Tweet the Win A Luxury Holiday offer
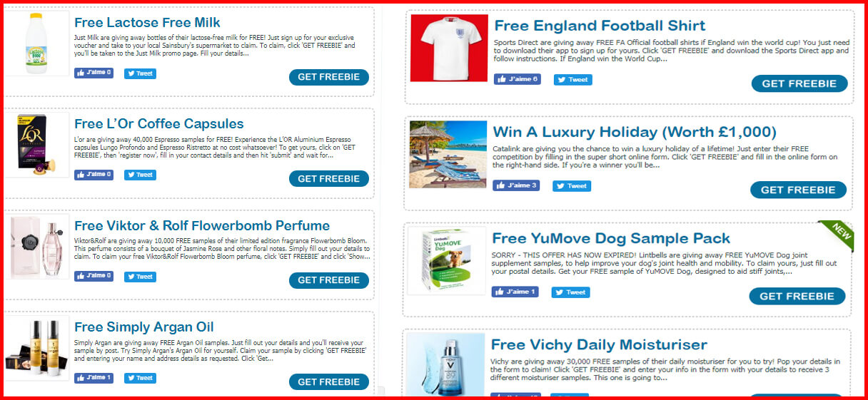Screen dimensions: 868x400 click(x=572, y=185)
